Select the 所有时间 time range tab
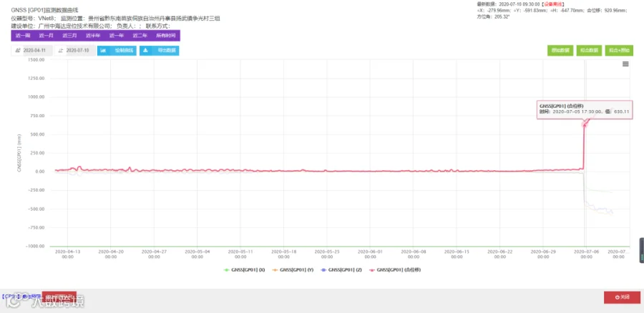The image size is (644, 313). coord(165,36)
